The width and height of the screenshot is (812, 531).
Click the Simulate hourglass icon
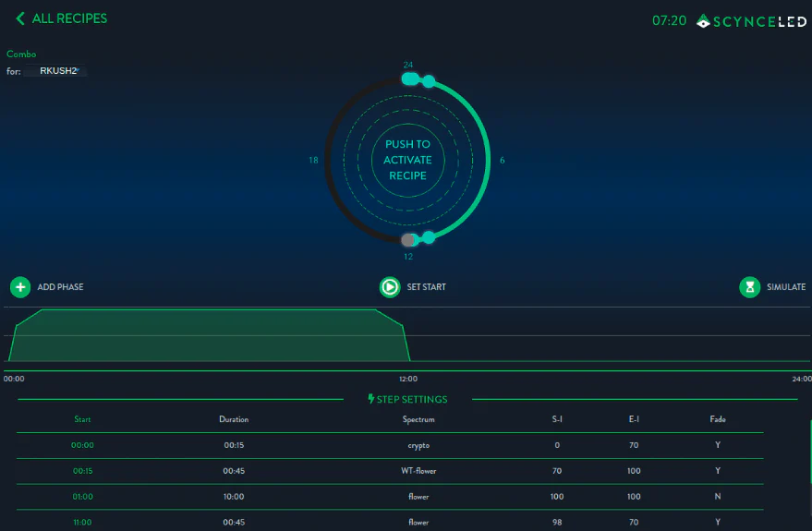[749, 287]
